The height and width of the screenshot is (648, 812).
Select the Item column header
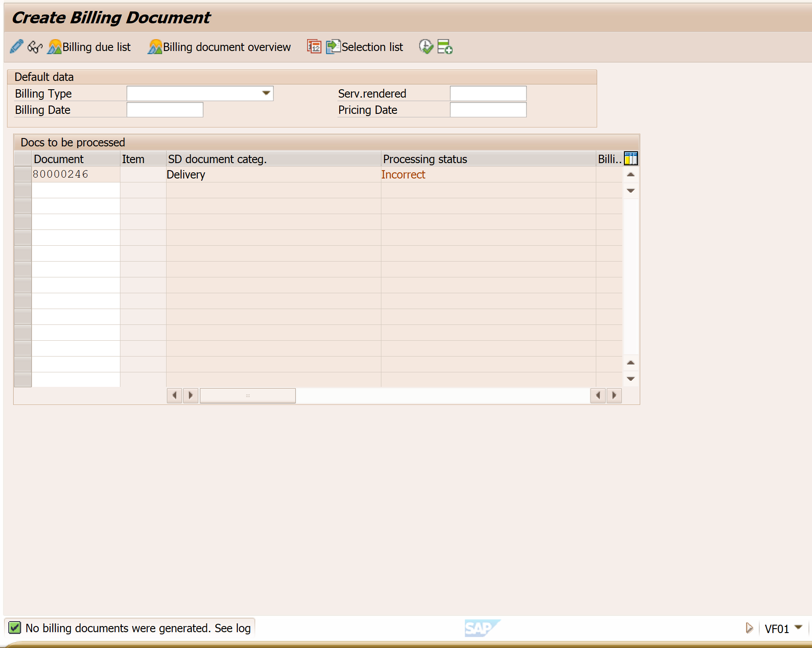(143, 159)
